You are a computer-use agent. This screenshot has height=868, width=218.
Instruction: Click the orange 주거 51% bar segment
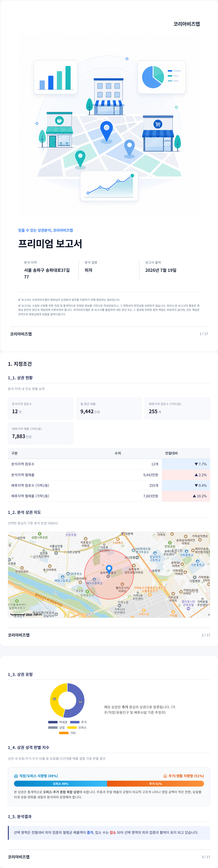point(155,784)
